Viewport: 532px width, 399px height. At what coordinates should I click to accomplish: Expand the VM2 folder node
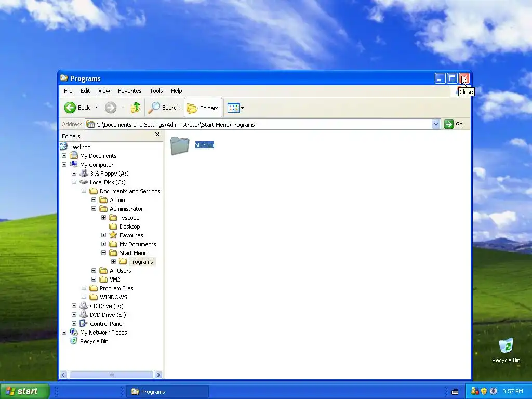[x=94, y=279]
